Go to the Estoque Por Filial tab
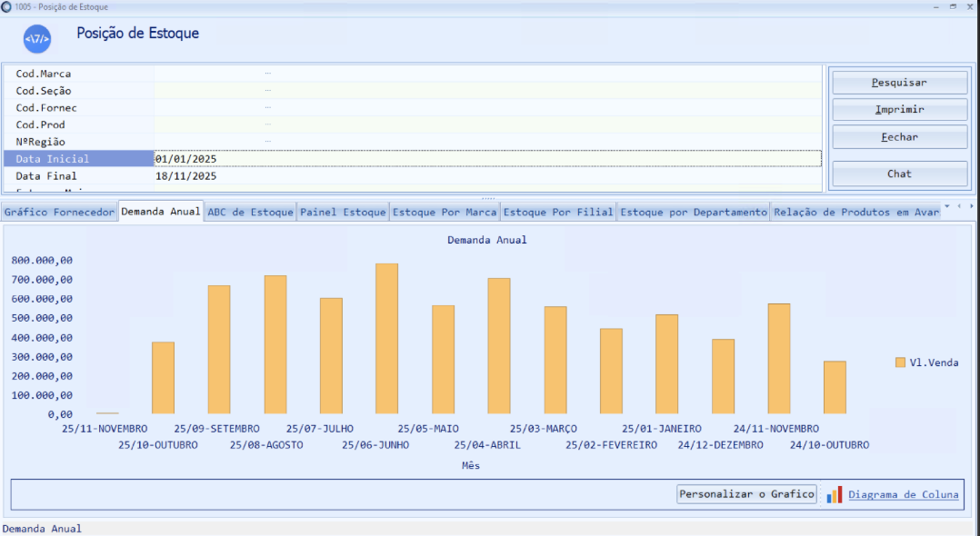 pos(558,213)
